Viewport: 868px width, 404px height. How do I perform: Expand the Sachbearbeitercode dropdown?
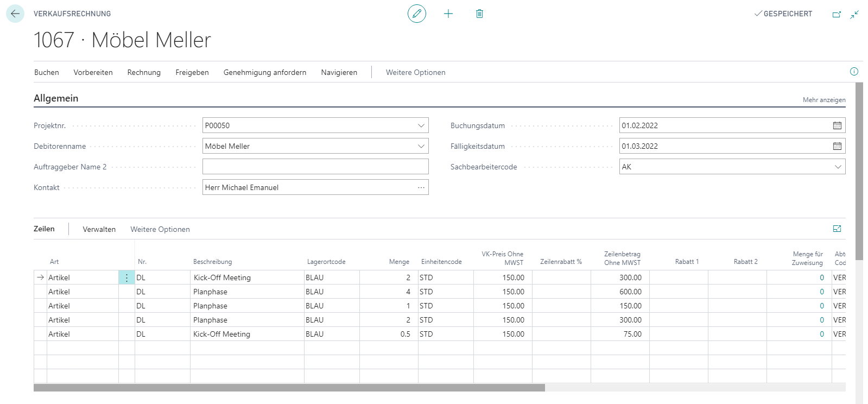coord(838,167)
